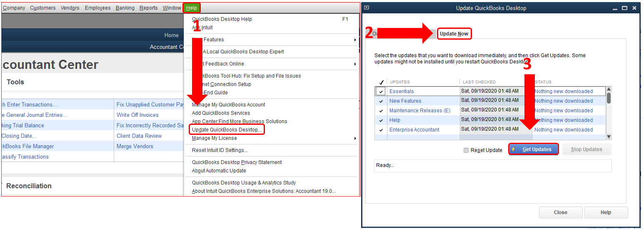Viewport: 644px width, 230px height.
Task: Choose App Center: Find More Business Solutions
Action: pyautogui.click(x=240, y=121)
